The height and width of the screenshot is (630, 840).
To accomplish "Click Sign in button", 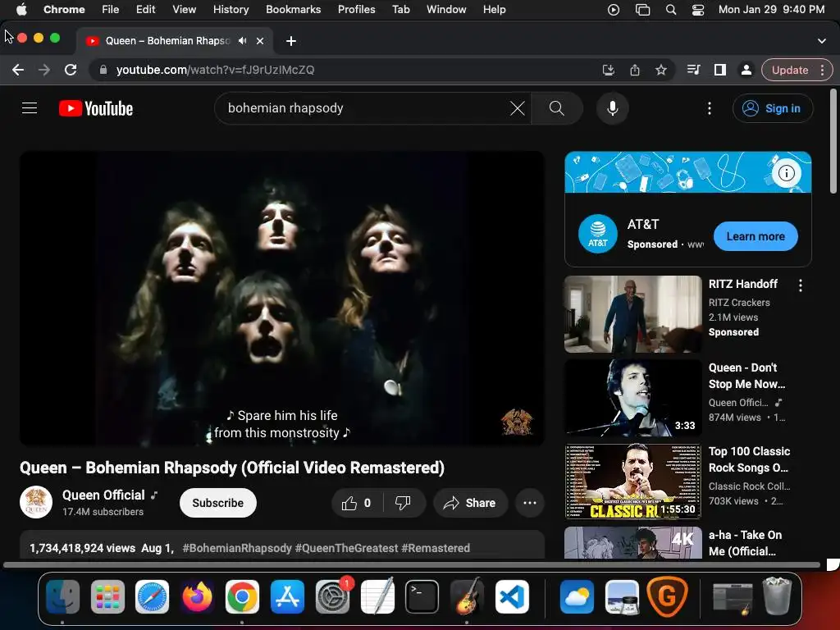I will 773,108.
